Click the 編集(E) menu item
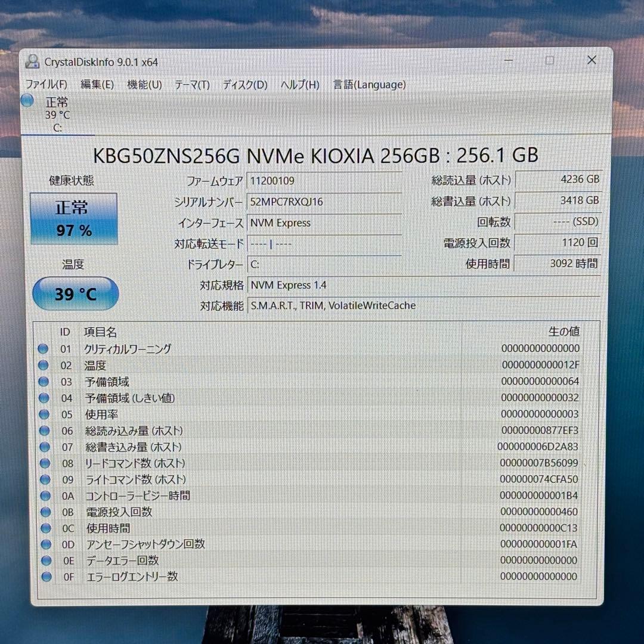 coord(97,85)
